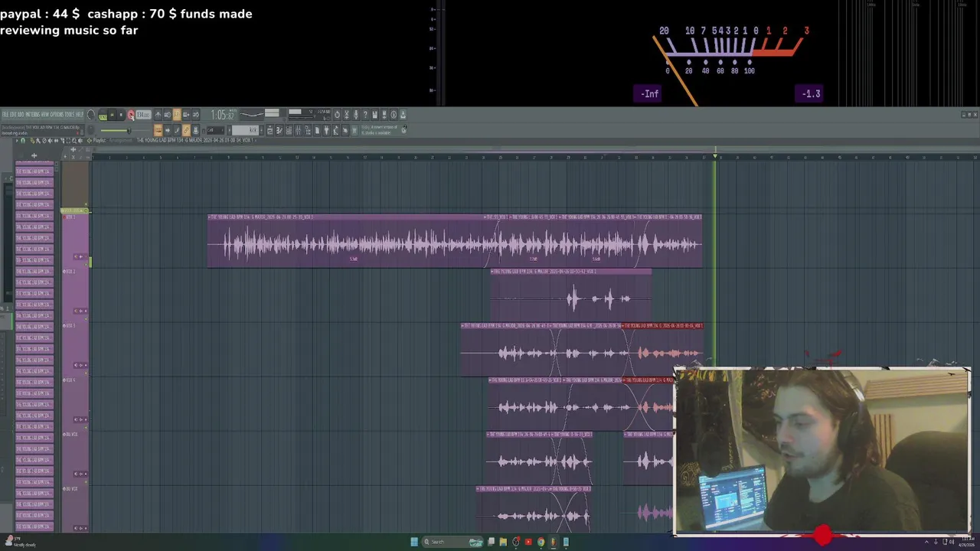Screen dimensions: 980x551
Task: Open the Kick pattern selector
Action: [245, 130]
